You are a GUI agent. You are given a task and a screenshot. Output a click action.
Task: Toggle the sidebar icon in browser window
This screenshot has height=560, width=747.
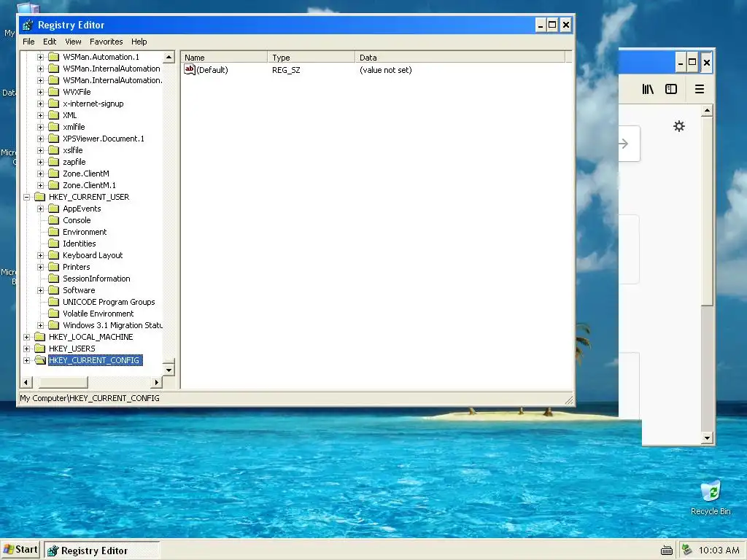671,89
